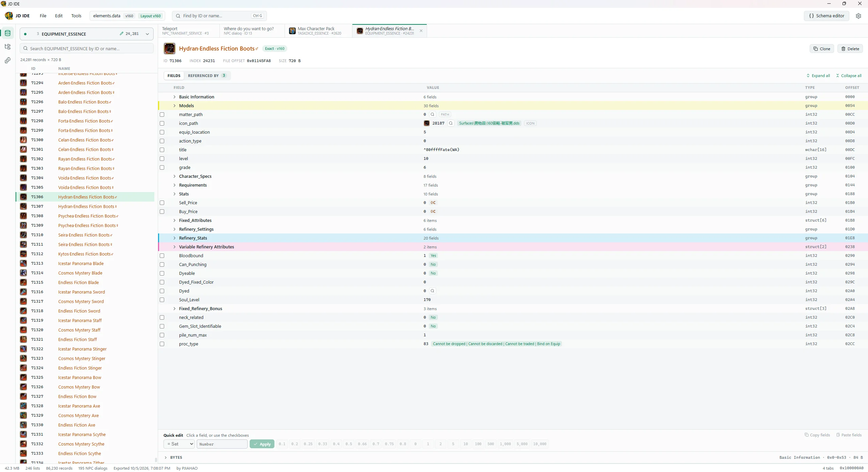Switch to the Teleport tab

(x=189, y=31)
